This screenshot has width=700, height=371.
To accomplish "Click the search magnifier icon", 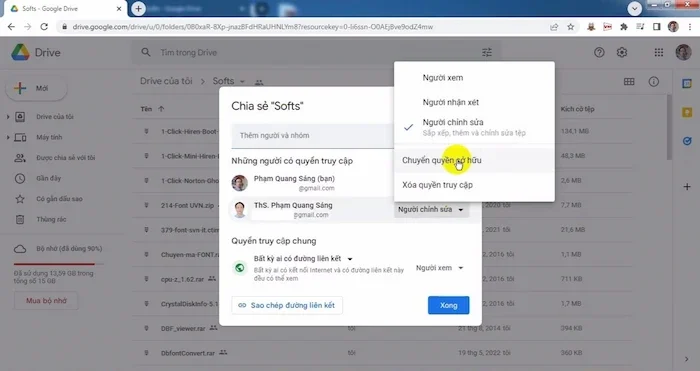I will (146, 52).
